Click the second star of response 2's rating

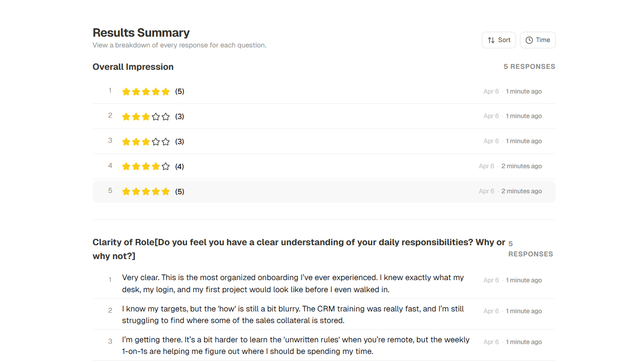pos(136,116)
